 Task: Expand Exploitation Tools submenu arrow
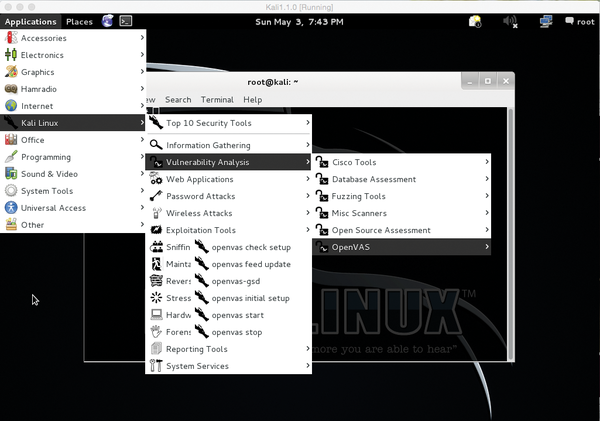[x=308, y=230]
